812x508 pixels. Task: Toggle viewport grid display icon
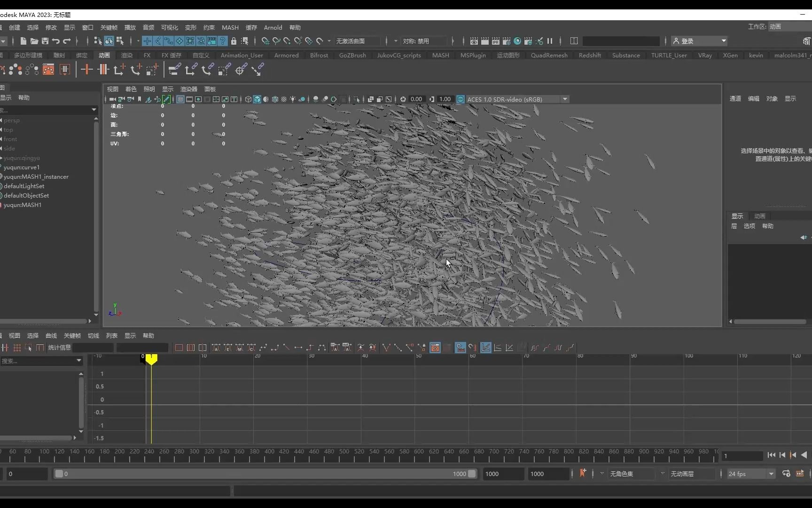[x=180, y=99]
